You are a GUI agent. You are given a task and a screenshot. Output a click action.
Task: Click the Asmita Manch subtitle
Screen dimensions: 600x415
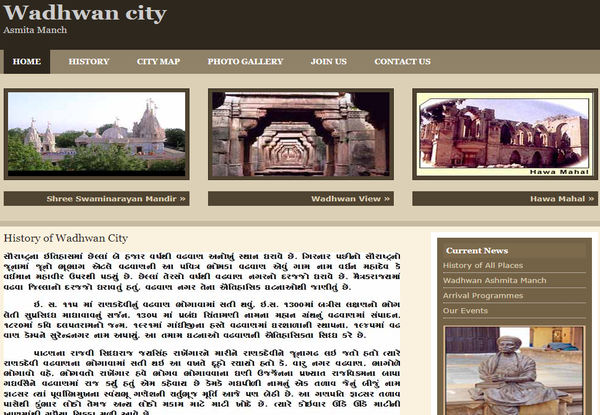(35, 30)
